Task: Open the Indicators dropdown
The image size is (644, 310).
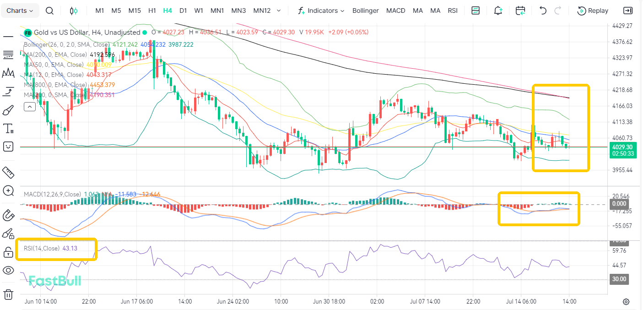Action: [321, 11]
